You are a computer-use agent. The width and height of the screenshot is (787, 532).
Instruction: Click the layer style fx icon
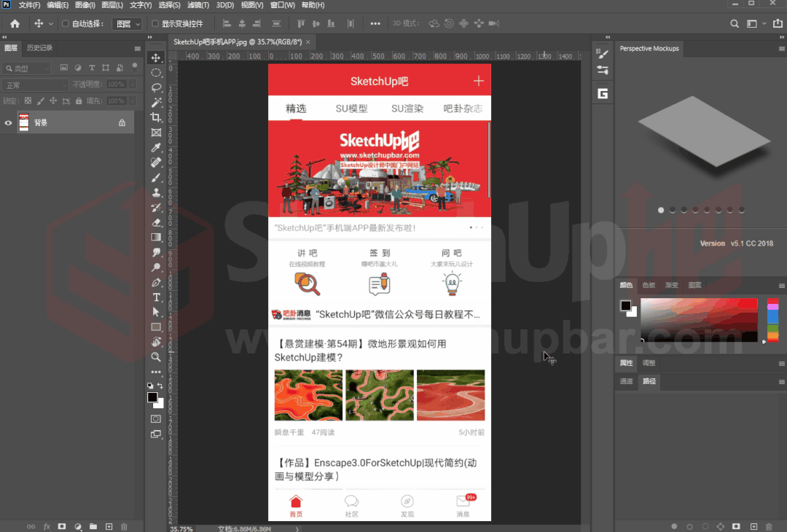[x=47, y=526]
